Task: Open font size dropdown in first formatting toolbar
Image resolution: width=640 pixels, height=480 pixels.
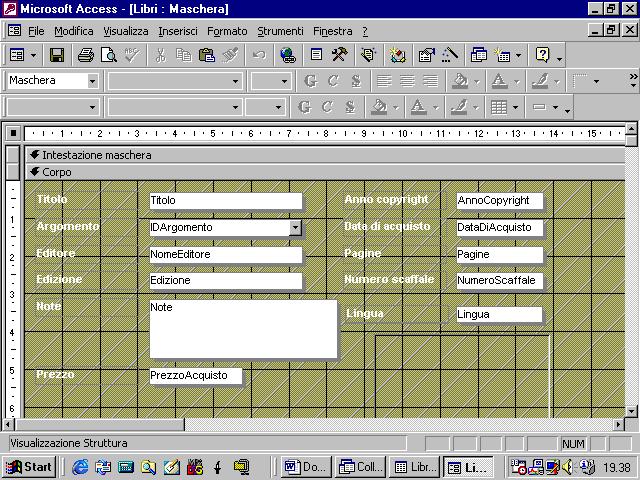Action: point(284,81)
